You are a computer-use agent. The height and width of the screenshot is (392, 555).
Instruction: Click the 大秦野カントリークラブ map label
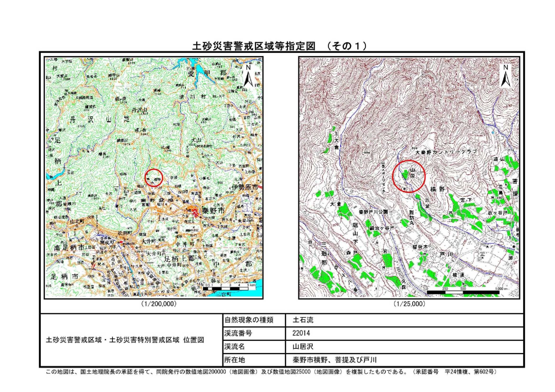pyautogui.click(x=446, y=152)
